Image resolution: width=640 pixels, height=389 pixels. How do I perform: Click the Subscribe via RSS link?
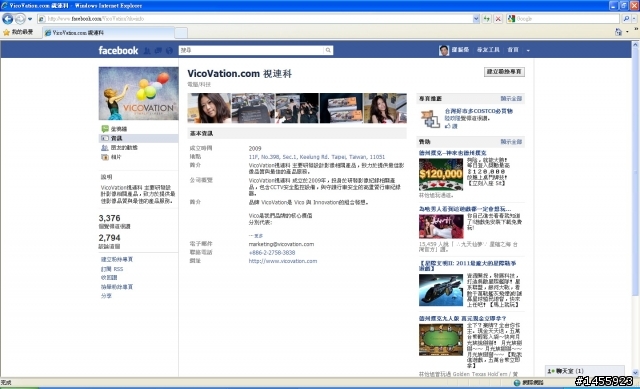point(112,269)
